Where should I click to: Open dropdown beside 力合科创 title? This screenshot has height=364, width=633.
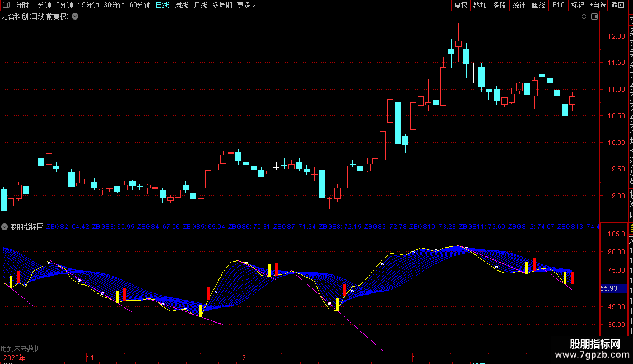point(75,17)
